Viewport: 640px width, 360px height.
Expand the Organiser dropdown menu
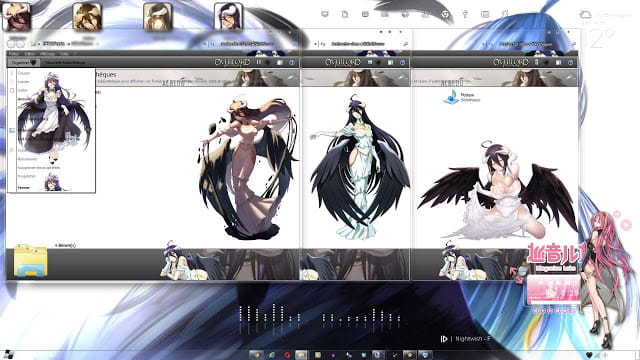[24, 62]
